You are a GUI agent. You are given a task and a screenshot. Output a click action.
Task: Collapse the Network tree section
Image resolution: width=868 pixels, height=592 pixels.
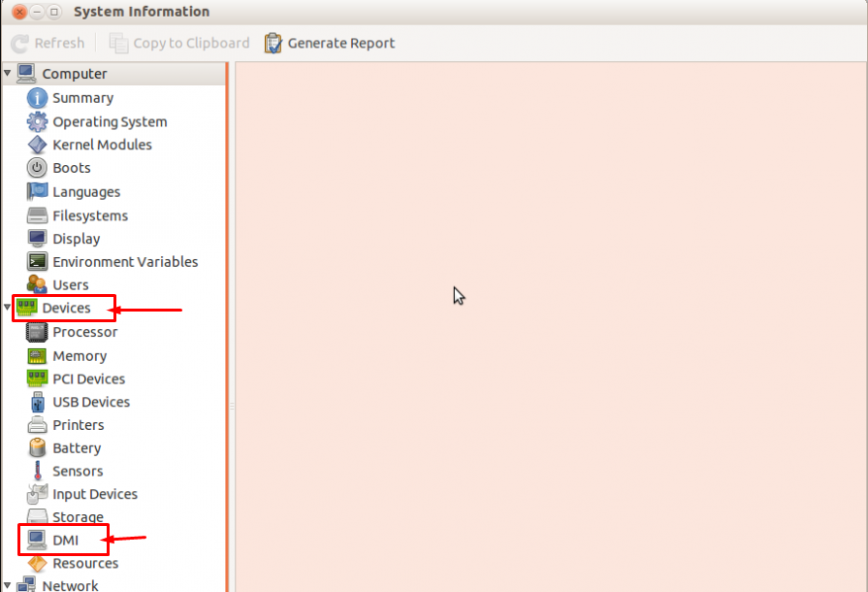[x=7, y=585]
